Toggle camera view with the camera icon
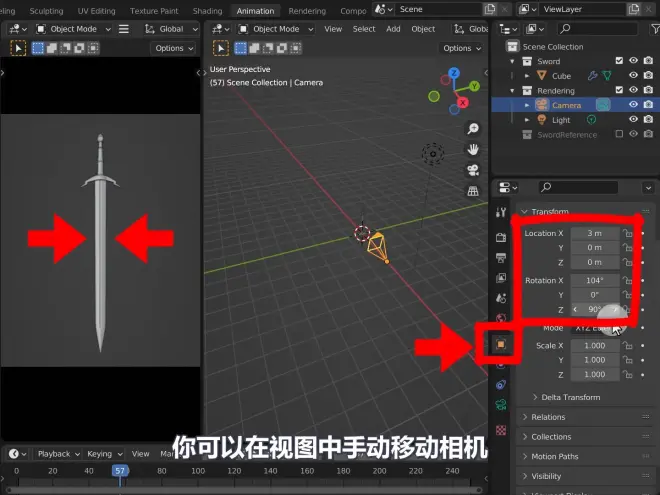660x495 pixels. 473,170
